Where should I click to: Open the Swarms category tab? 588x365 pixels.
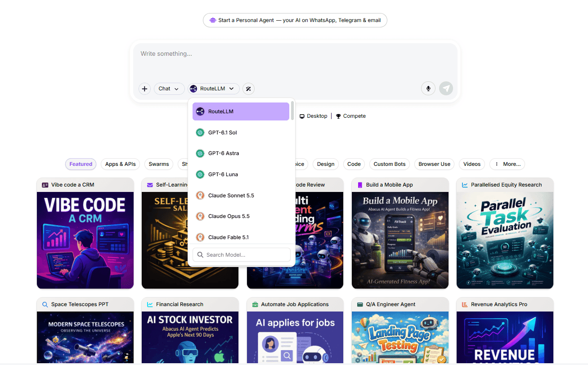159,164
